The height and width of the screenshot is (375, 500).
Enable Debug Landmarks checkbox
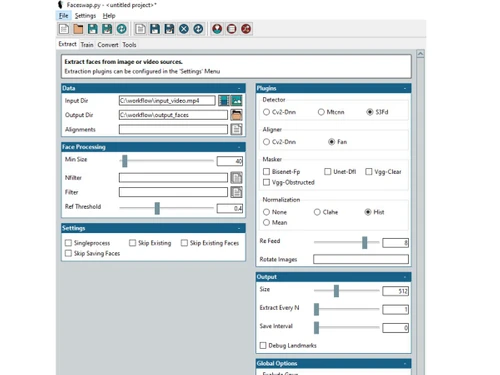263,345
